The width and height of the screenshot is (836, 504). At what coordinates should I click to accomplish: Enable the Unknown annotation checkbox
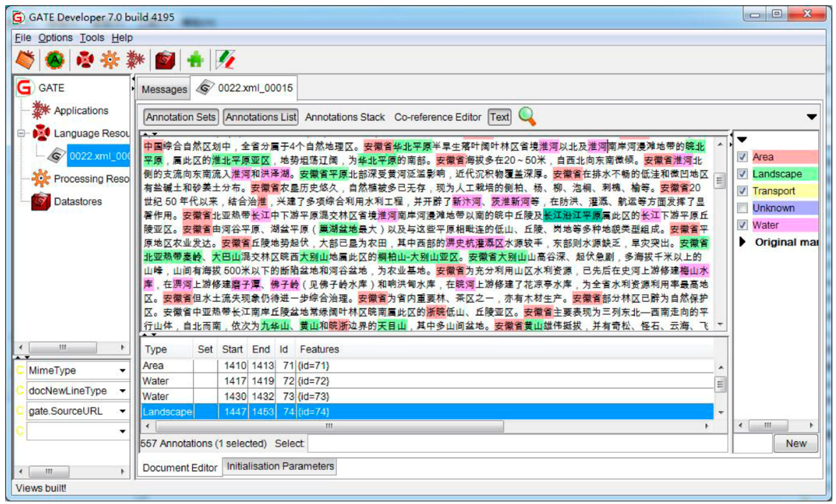[x=742, y=208]
